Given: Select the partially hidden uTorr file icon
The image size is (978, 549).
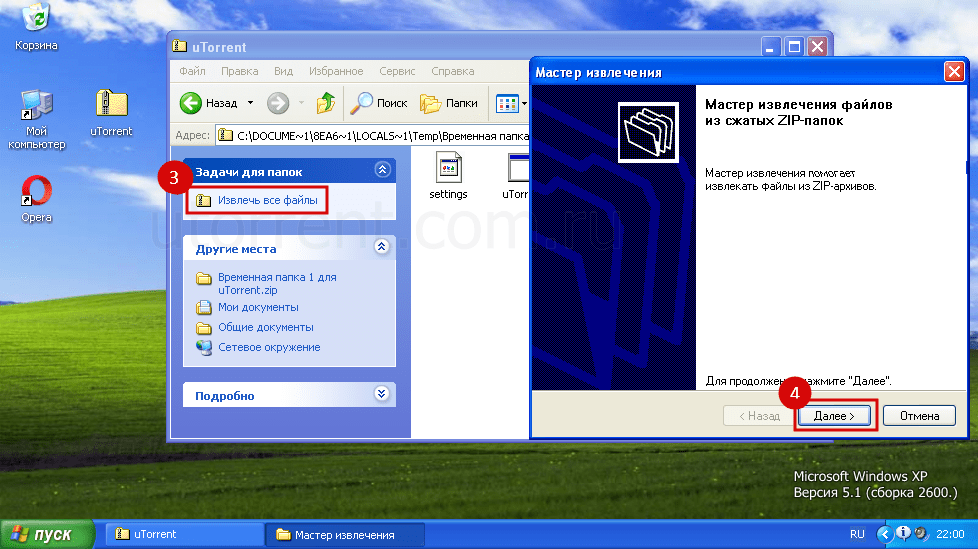Looking at the screenshot, I should click(516, 177).
